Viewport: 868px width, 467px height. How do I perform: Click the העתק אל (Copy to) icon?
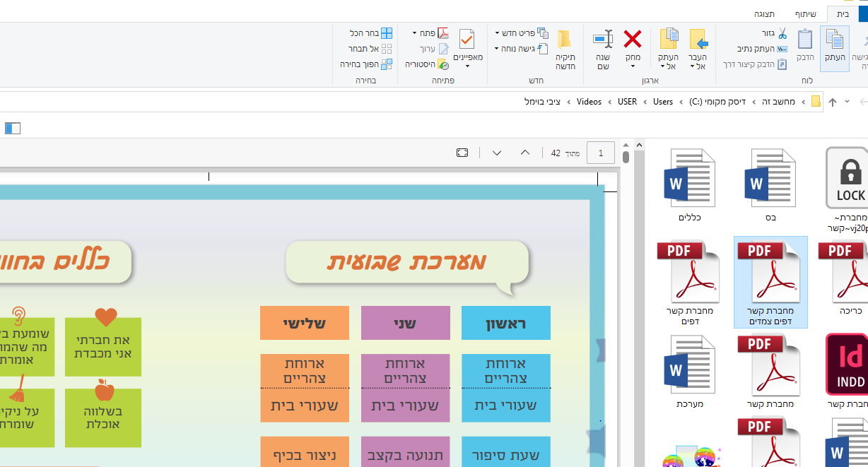point(669,39)
